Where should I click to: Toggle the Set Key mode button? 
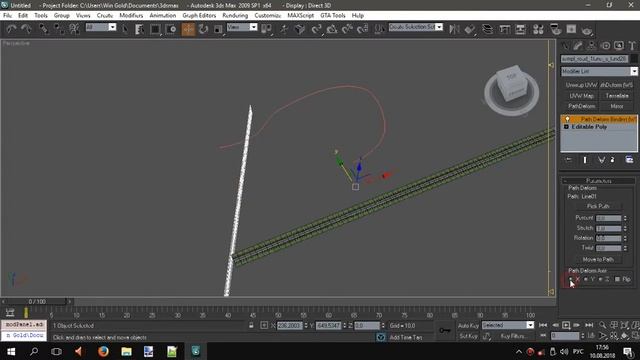click(468, 336)
